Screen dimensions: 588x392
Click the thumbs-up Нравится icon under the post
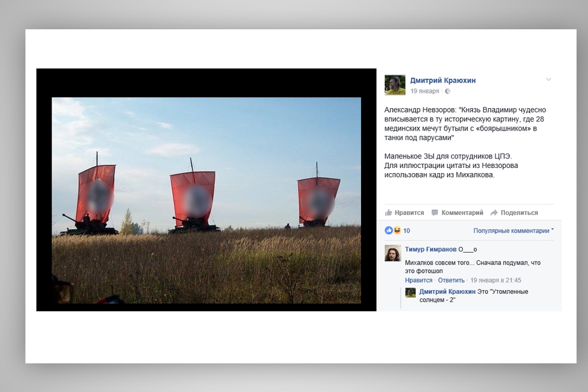388,213
